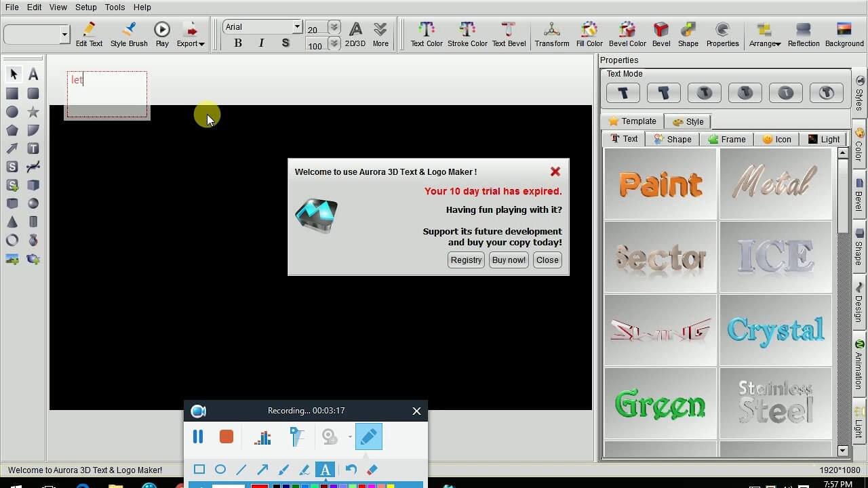Viewport: 868px width, 488px height.
Task: Expand the 100 value dropdown
Action: pyautogui.click(x=334, y=44)
